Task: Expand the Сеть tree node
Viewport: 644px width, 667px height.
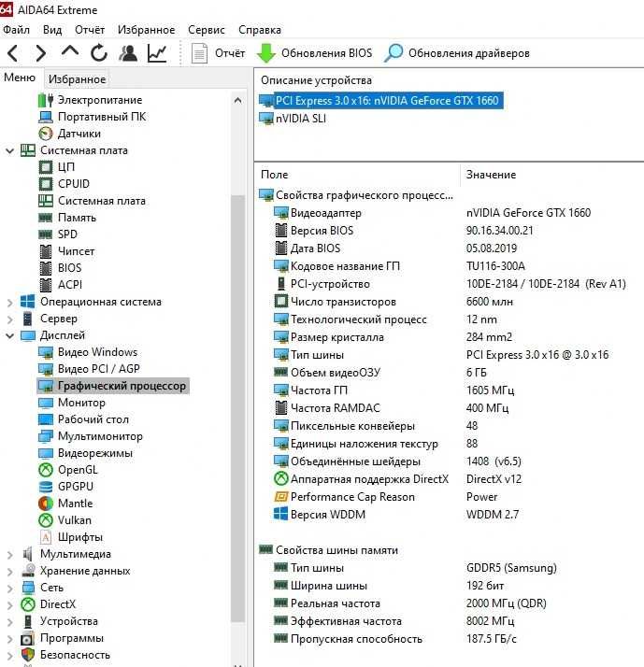Action: 9,588
